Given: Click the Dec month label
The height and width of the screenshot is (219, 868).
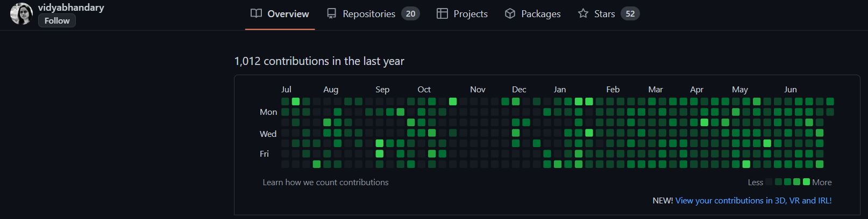Looking at the screenshot, I should coord(519,90).
